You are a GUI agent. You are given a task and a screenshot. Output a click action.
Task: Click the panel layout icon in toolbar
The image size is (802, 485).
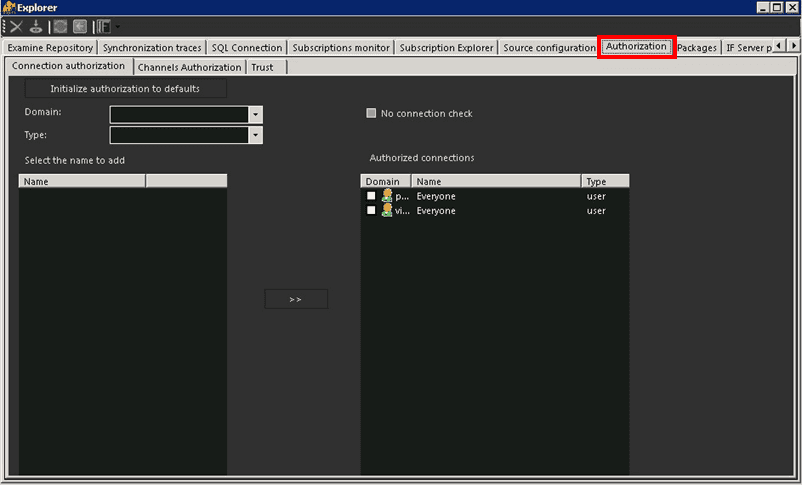coord(103,26)
